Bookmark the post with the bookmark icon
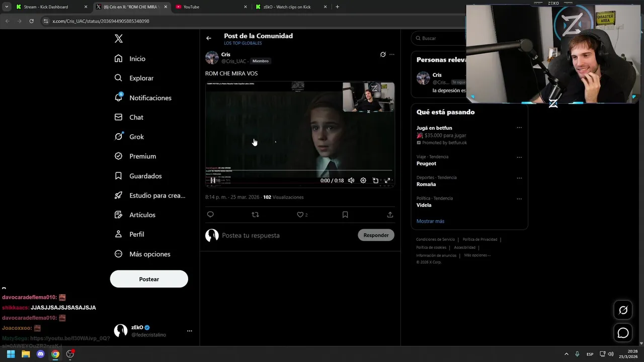Screen dimensions: 644x362 pyautogui.click(x=345, y=215)
